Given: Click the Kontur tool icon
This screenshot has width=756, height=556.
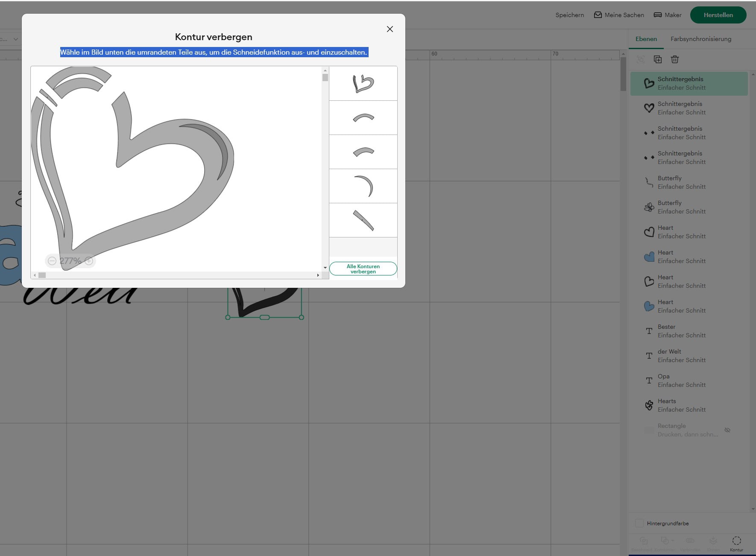Looking at the screenshot, I should [x=736, y=541].
